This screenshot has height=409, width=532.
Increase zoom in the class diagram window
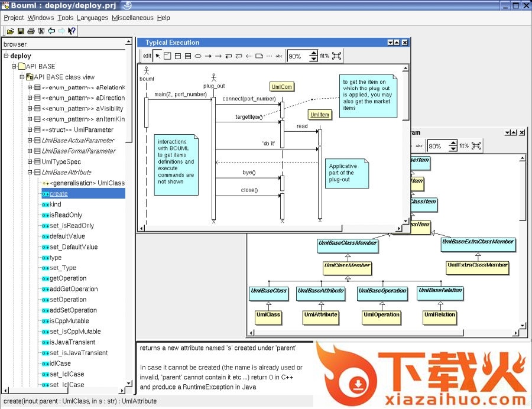coord(453,144)
